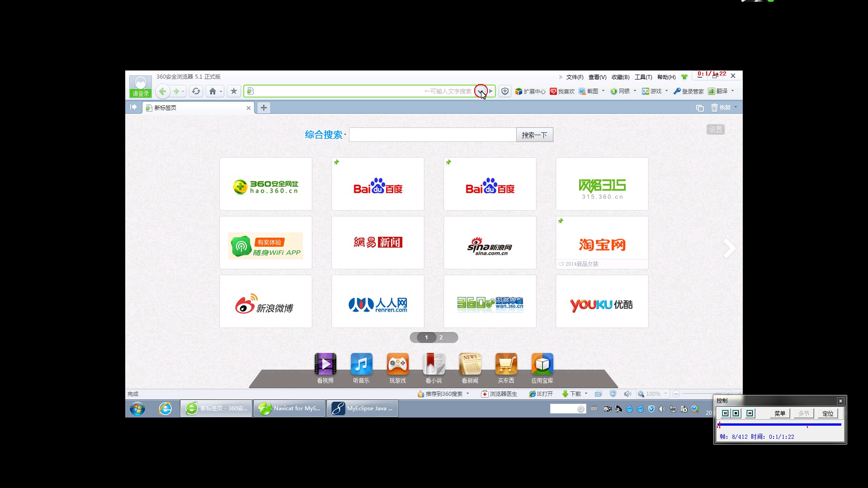Open the 淘宝网 site tile
The width and height of the screenshot is (868, 488).
point(602,243)
